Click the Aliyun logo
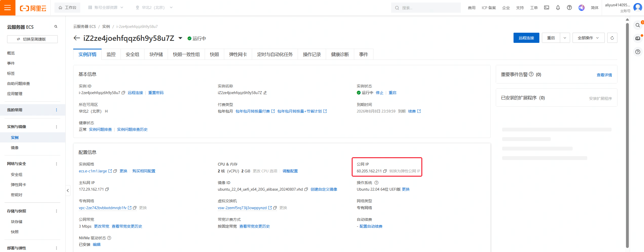 [33, 8]
